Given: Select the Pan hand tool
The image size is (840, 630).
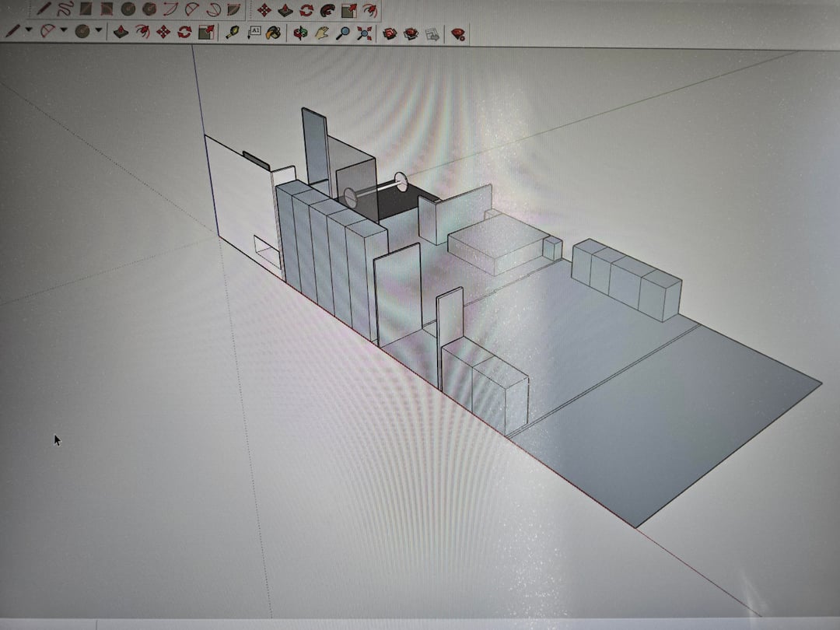Looking at the screenshot, I should click(x=321, y=33).
